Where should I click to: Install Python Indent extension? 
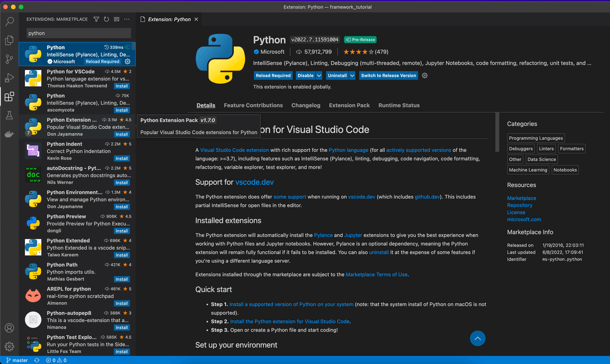tap(121, 158)
